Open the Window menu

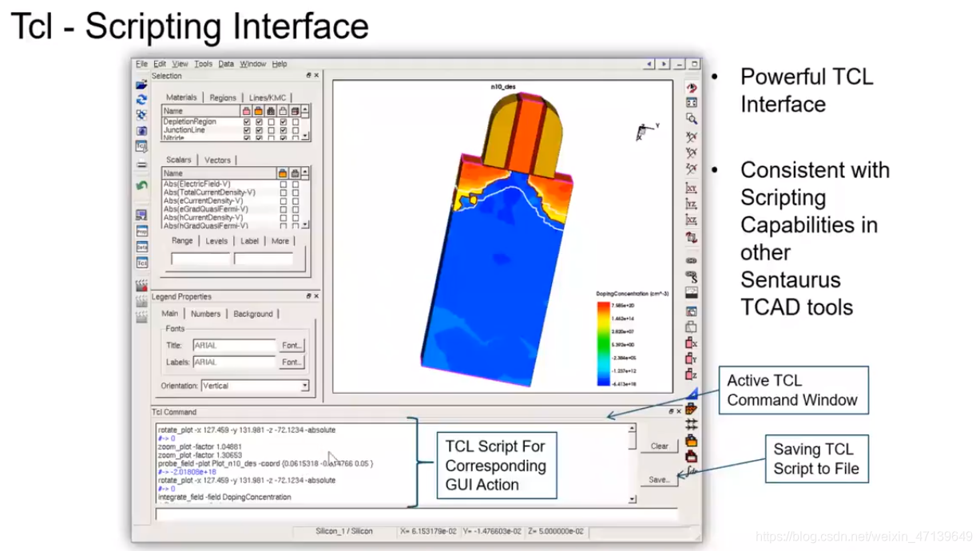coord(253,64)
